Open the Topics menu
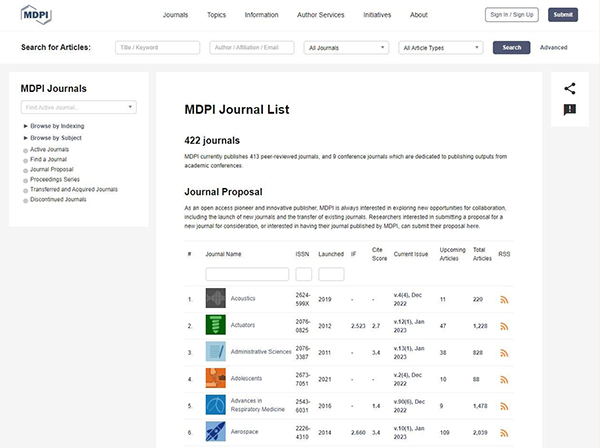The image size is (600, 448). tap(216, 15)
